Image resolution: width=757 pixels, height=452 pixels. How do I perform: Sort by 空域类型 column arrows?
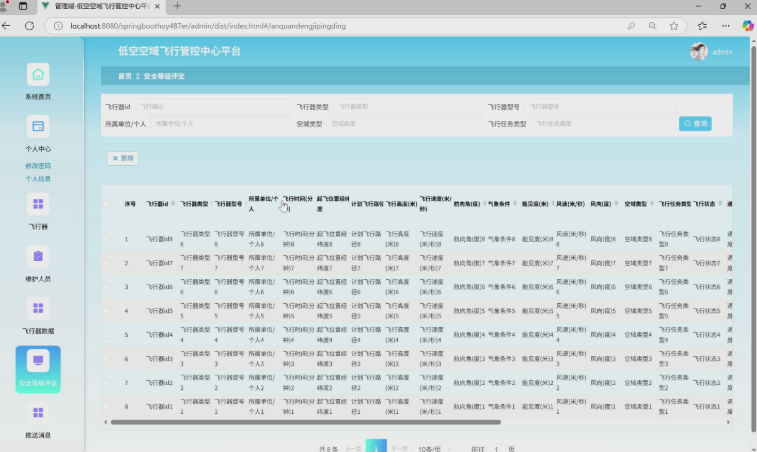[651, 204]
